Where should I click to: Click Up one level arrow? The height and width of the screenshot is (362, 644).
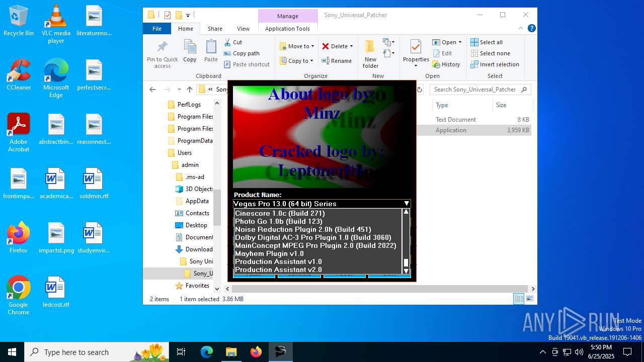190,89
